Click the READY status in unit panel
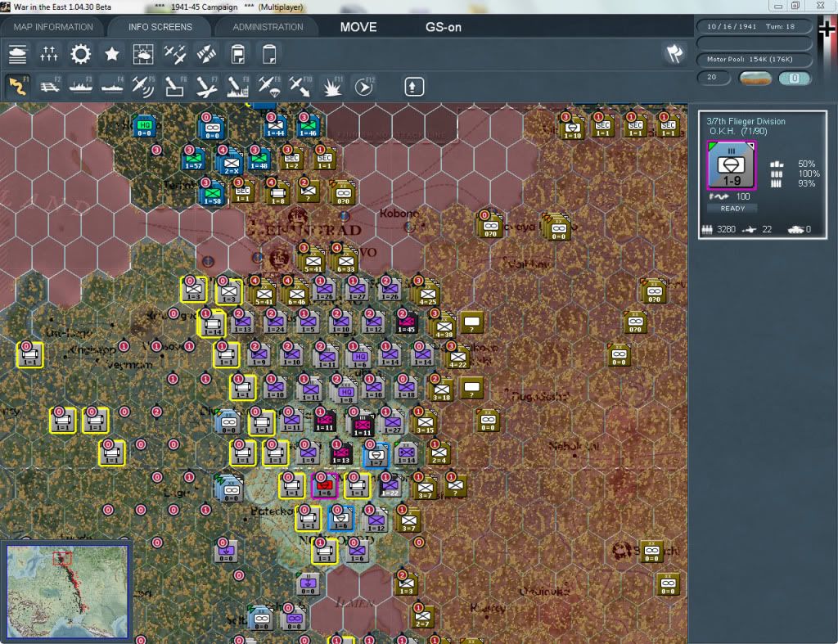838x644 pixels. click(732, 209)
